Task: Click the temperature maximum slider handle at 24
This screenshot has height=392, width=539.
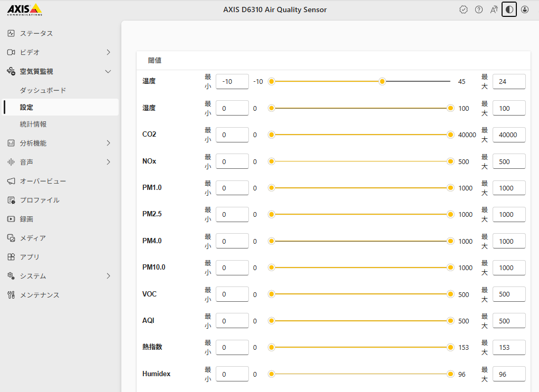Action: 382,81
